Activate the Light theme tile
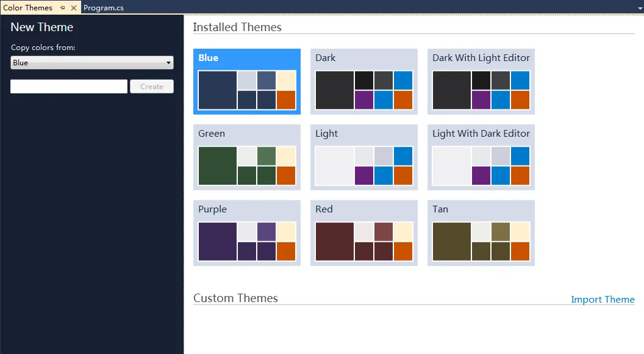 tap(363, 157)
